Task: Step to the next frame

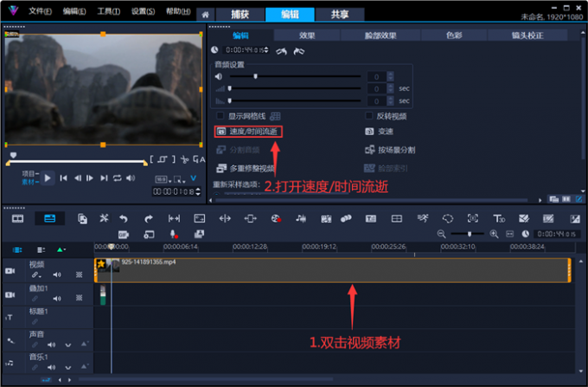Action: pyautogui.click(x=90, y=178)
